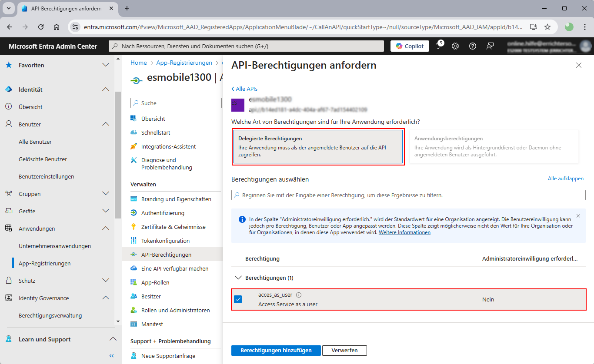Click Alle aufklappen link
Screen dimensions: 594x364
(566, 179)
